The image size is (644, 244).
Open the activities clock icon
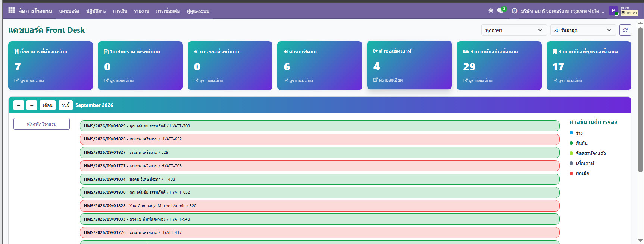click(x=514, y=11)
